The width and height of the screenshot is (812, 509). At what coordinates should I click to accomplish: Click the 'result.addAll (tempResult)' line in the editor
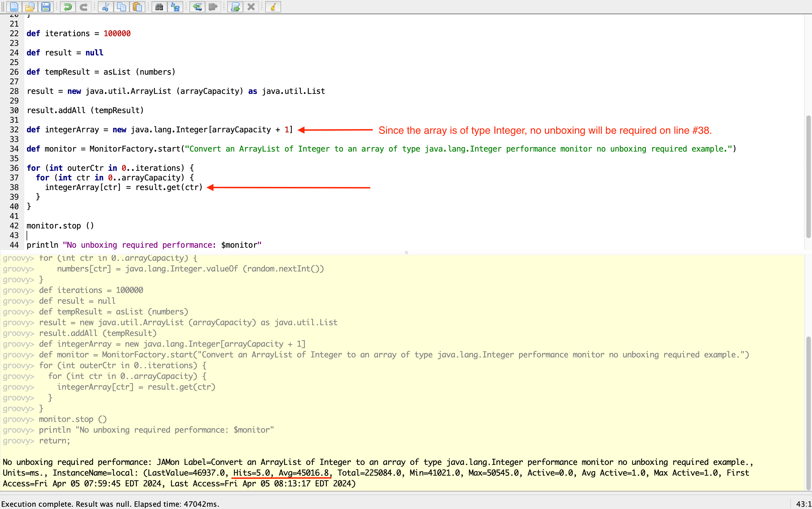coord(85,110)
